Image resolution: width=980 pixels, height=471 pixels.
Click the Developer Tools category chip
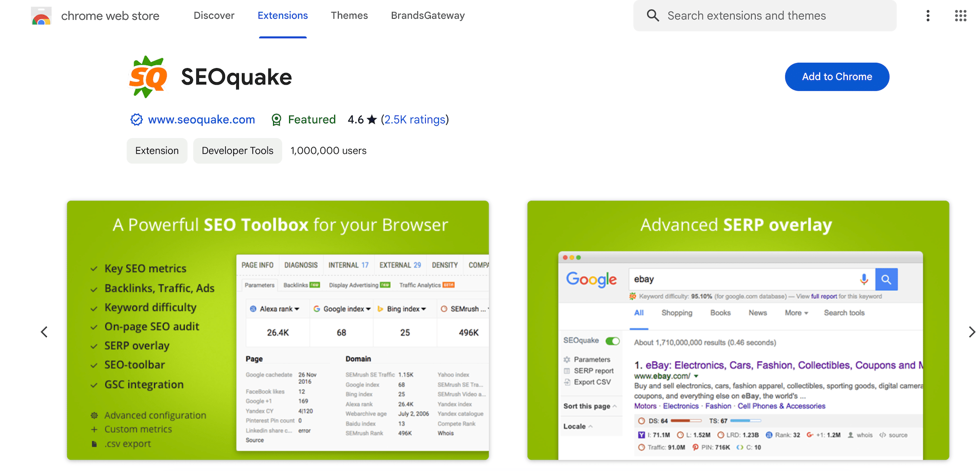[238, 151]
